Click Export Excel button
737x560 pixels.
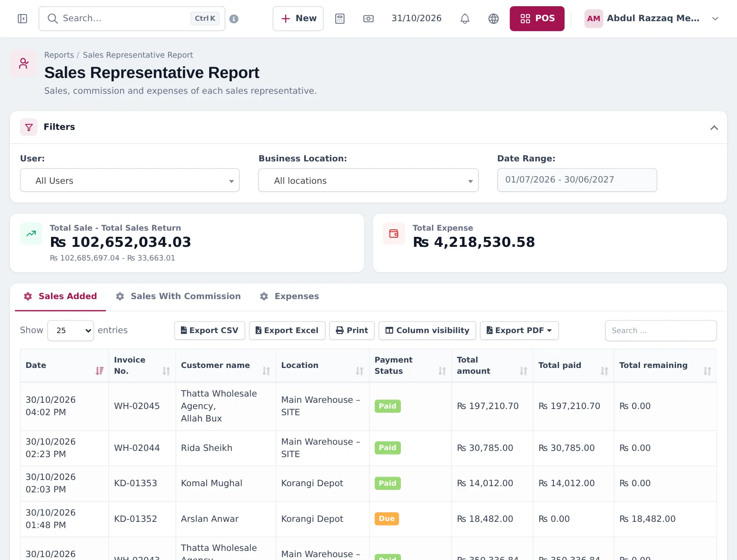tap(287, 331)
